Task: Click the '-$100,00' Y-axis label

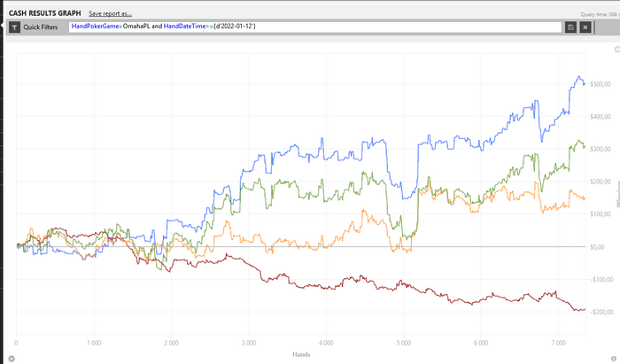Action: coord(601,280)
